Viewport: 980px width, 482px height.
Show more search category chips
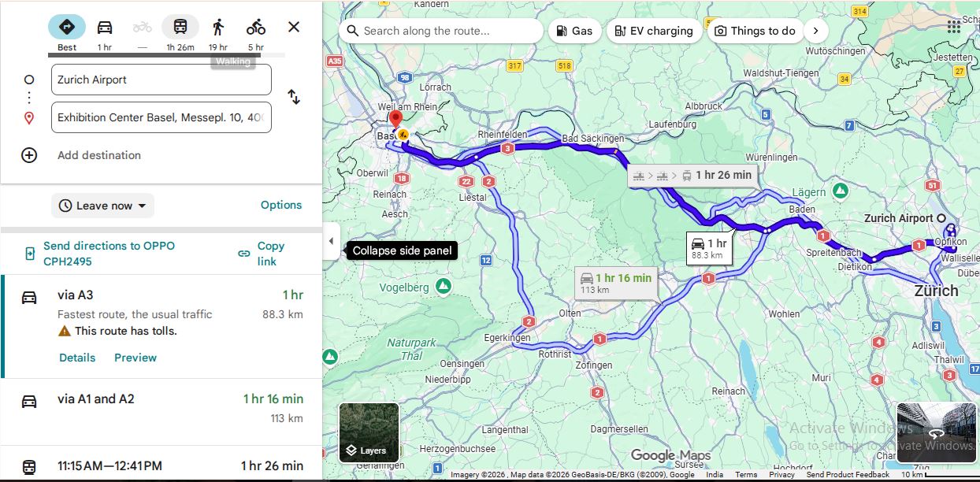pos(816,31)
